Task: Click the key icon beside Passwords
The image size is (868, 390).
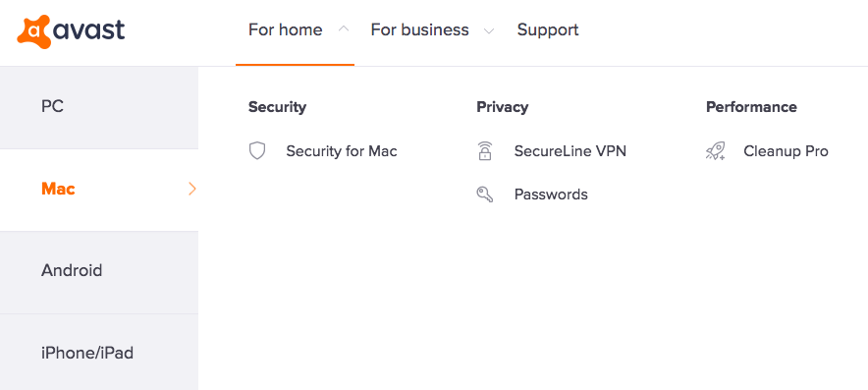Action: click(x=485, y=195)
